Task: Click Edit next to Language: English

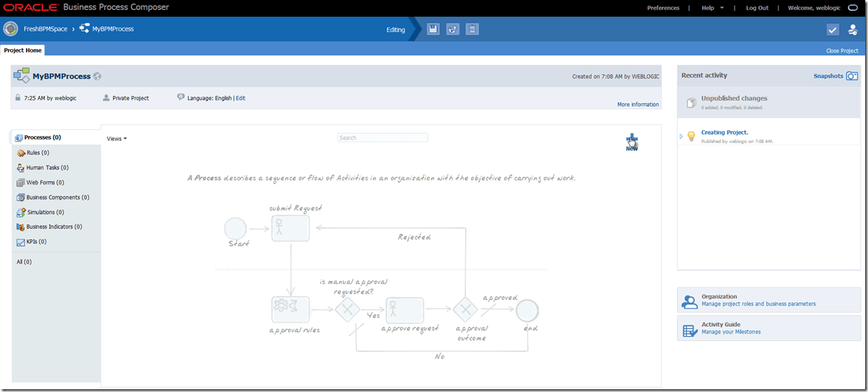Action: tap(241, 98)
